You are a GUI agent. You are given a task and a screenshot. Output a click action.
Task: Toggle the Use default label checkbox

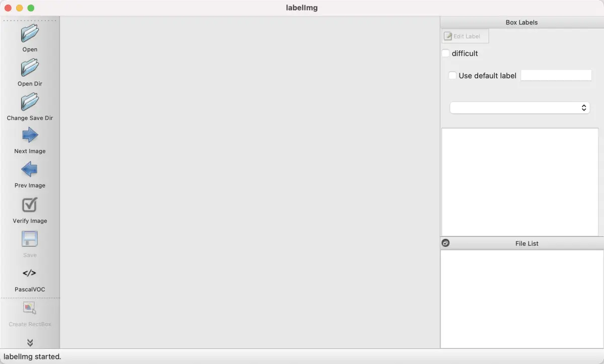click(x=452, y=75)
